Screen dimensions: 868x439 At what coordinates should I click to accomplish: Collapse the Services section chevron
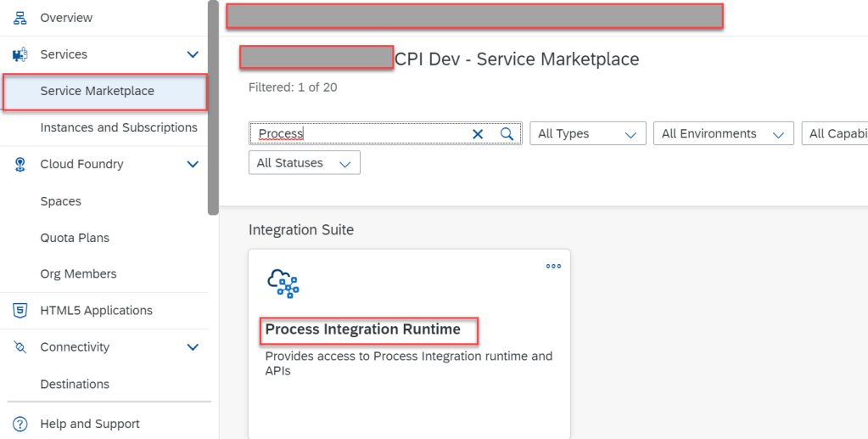point(193,54)
